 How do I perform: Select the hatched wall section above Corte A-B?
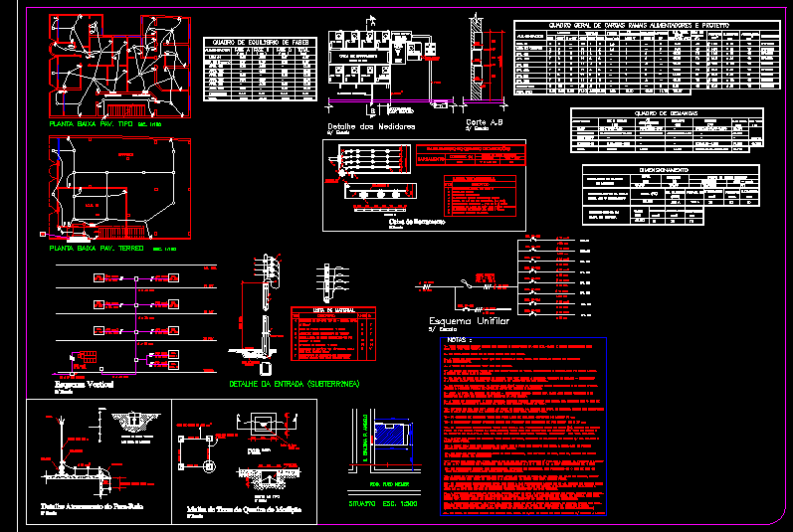pos(476,61)
